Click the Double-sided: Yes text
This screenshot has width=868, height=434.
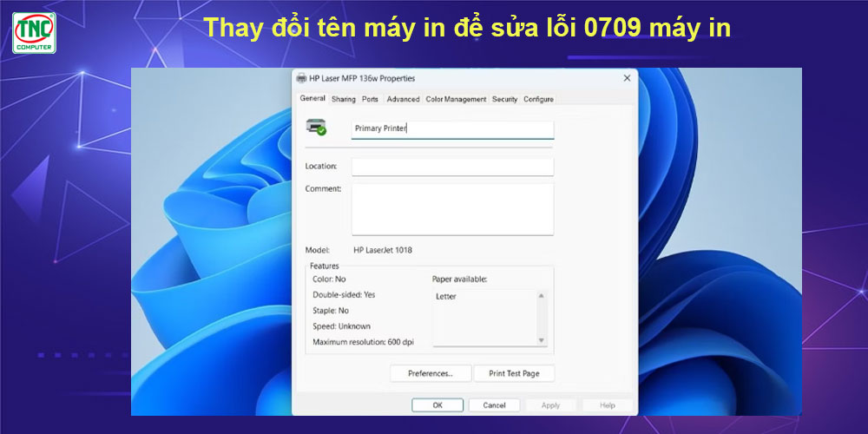344,295
